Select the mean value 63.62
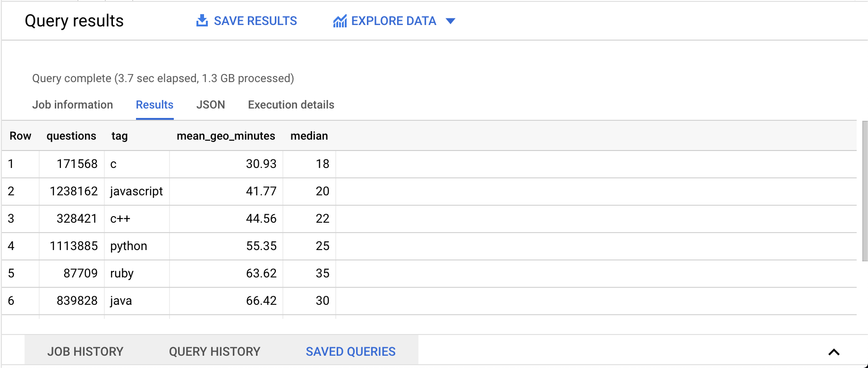The image size is (868, 368). (226, 274)
